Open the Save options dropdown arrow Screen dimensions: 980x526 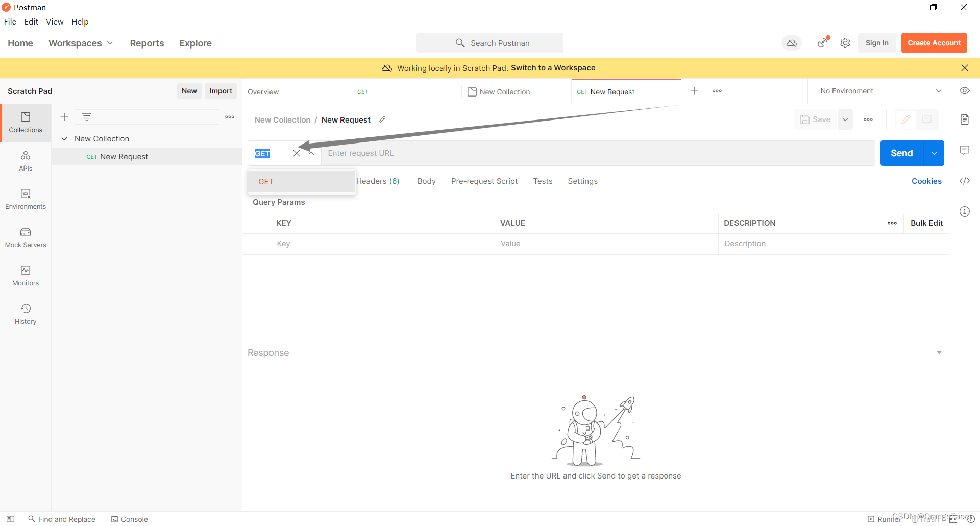(x=845, y=119)
